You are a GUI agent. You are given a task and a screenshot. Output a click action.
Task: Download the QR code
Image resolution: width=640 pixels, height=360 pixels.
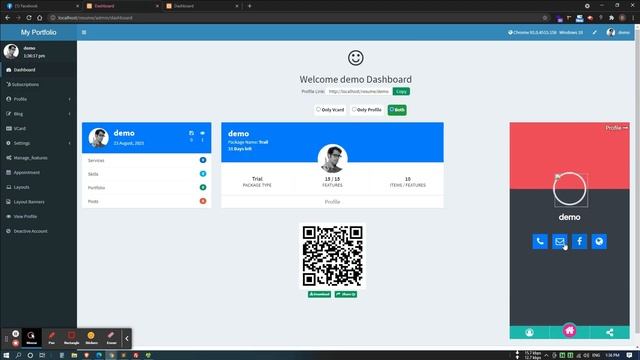tap(319, 294)
